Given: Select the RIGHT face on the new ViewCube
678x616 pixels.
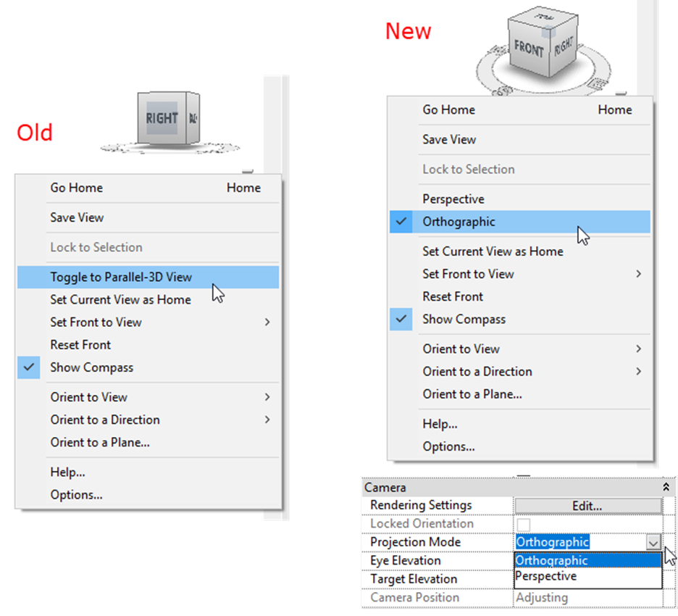Looking at the screenshot, I should 563,48.
